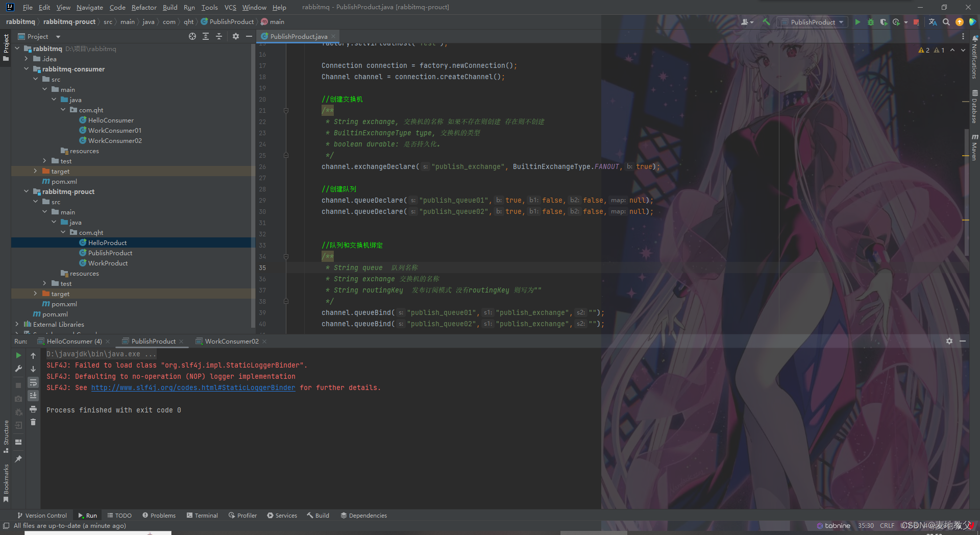Click the orange update arrow icon

click(x=960, y=22)
